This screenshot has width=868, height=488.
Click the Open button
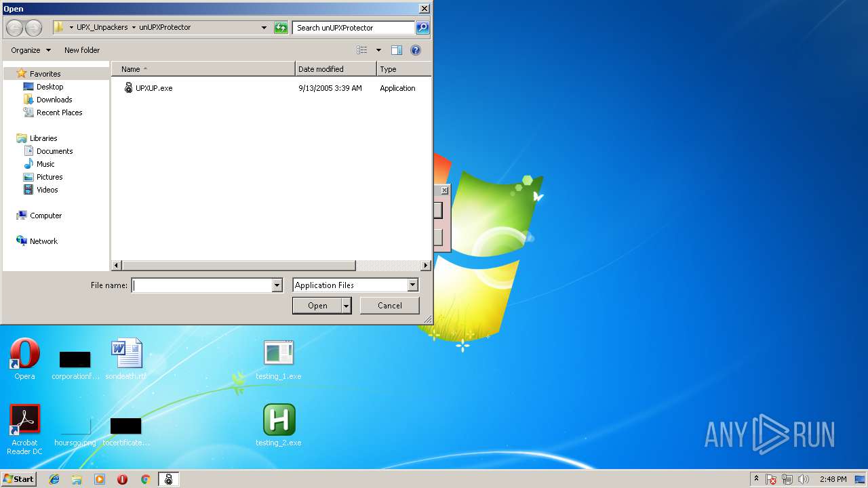(317, 306)
